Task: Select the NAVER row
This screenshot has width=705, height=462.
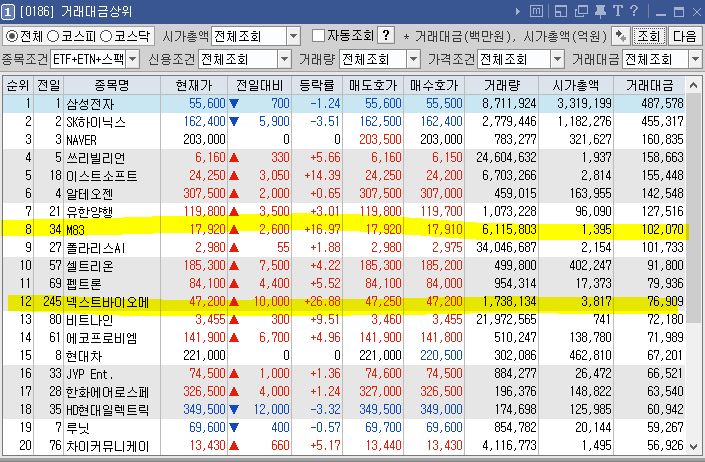Action: tap(344, 140)
